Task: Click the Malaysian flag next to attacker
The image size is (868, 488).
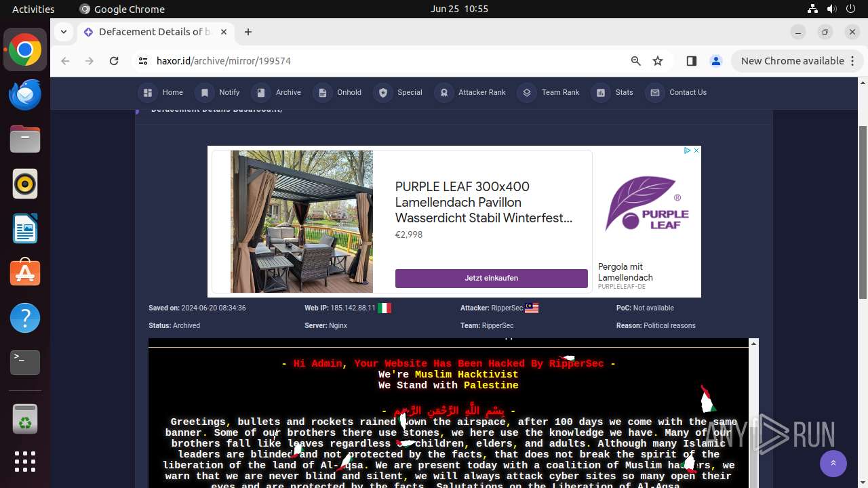Action: (x=532, y=308)
